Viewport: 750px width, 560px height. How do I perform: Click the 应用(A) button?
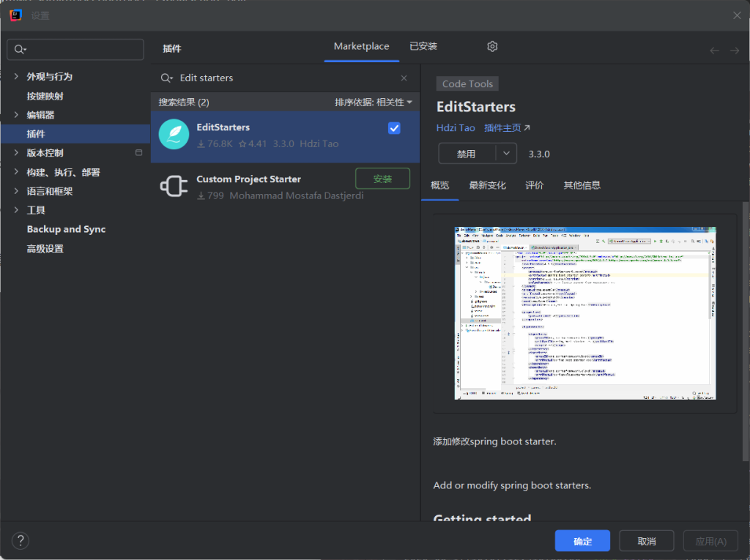click(710, 541)
